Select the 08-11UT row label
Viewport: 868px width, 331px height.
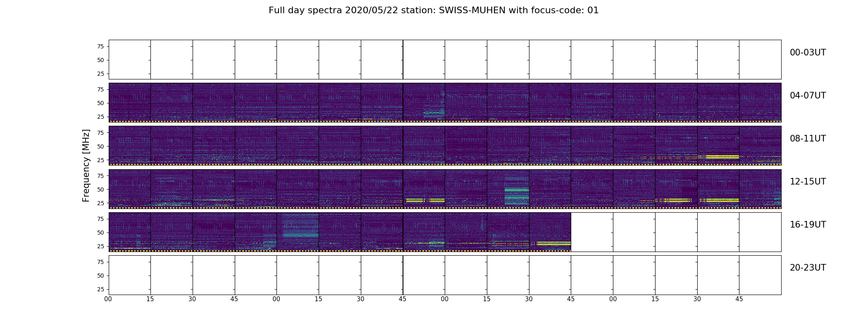[x=808, y=139]
